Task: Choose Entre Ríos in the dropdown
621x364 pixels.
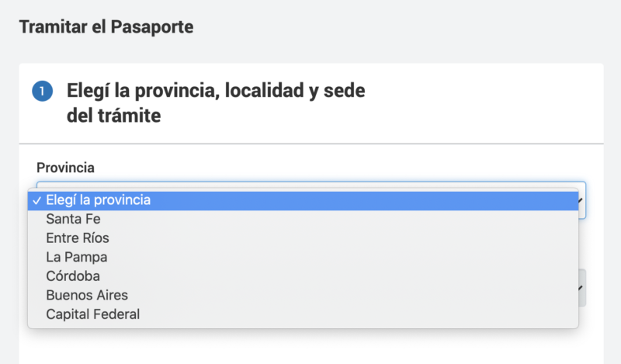Action: pyautogui.click(x=303, y=238)
